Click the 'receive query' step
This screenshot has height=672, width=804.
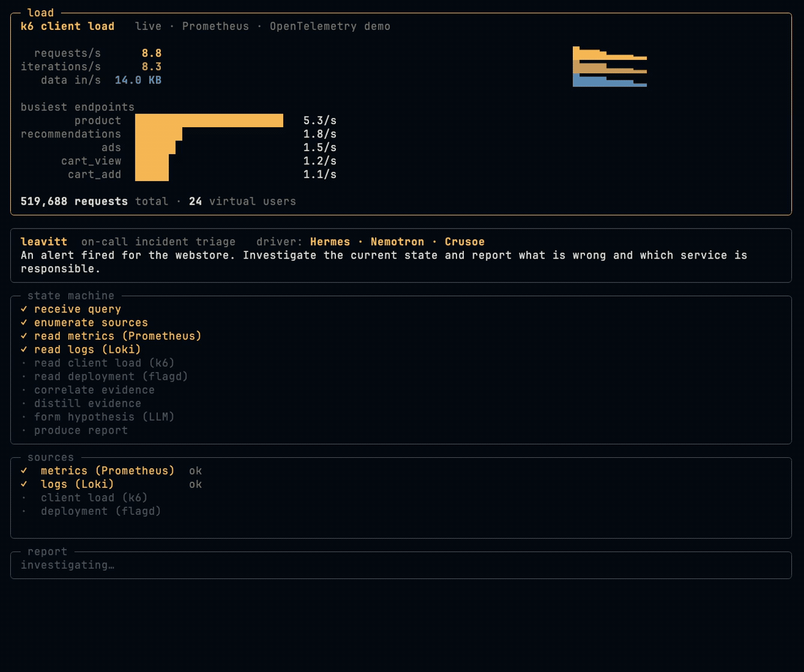coord(77,309)
